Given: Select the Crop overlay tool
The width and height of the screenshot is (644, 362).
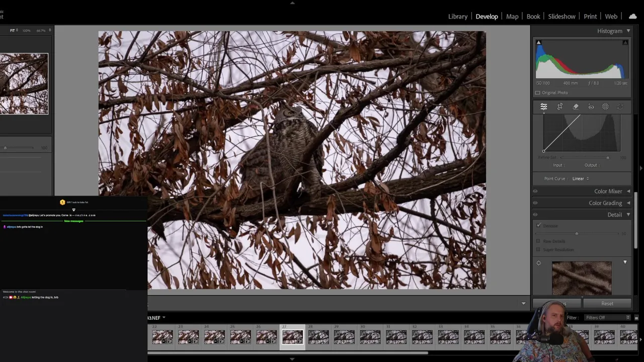Looking at the screenshot, I should click(559, 107).
